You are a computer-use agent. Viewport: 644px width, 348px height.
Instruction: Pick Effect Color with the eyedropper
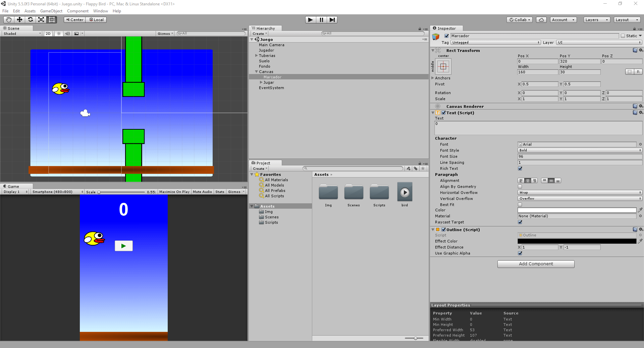pyautogui.click(x=640, y=241)
